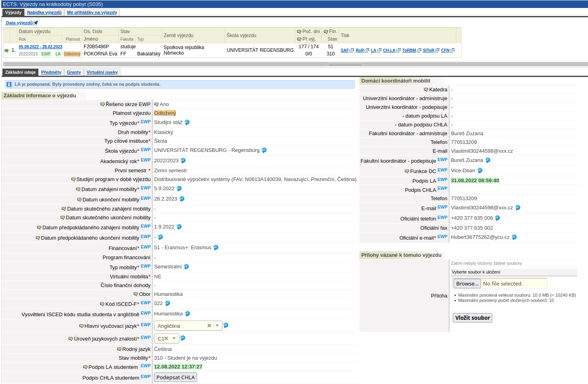Image resolution: width=588 pixels, height=384 pixels.
Task: Click sync icon beside academic year 2022/2023
Action: 183,161
